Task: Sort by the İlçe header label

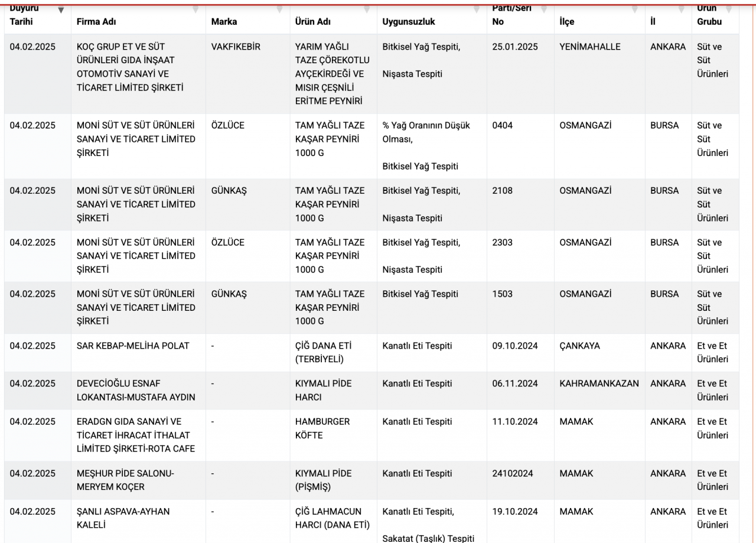Action: 567,21
